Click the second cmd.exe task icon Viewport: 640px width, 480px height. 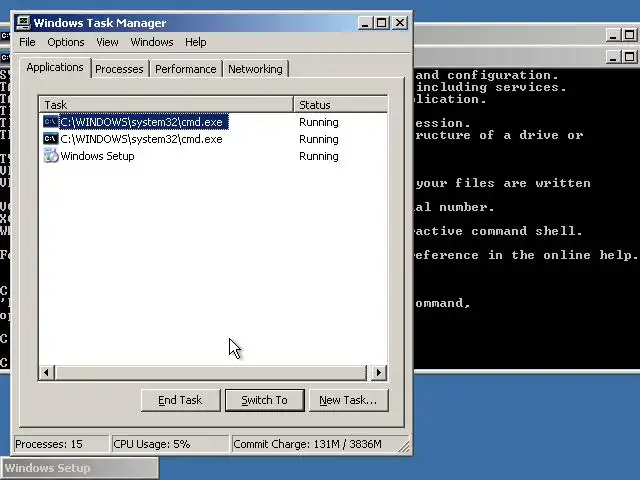click(x=51, y=139)
